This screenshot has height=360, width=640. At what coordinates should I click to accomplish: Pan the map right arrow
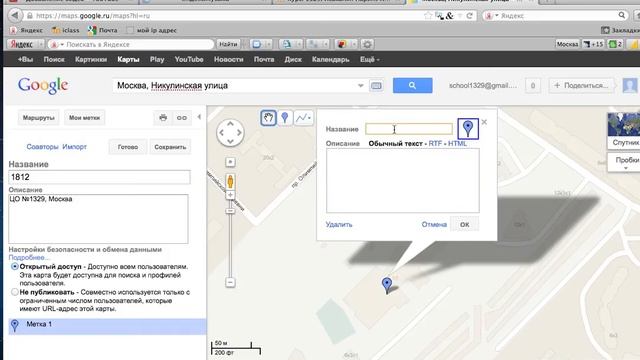click(239, 133)
